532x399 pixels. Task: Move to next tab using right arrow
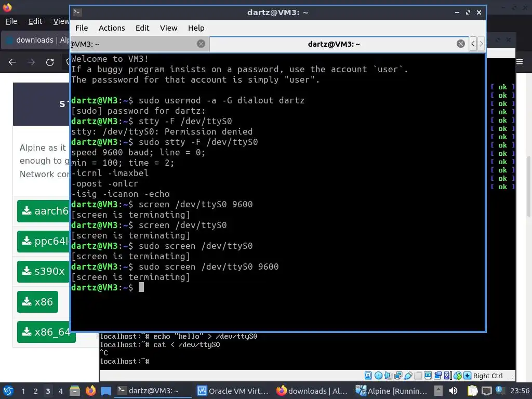tap(481, 44)
